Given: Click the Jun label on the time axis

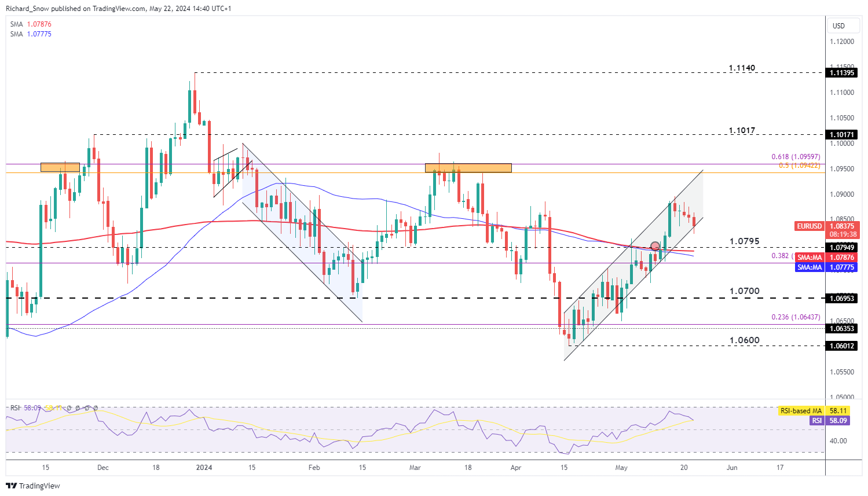Looking at the screenshot, I should point(732,468).
